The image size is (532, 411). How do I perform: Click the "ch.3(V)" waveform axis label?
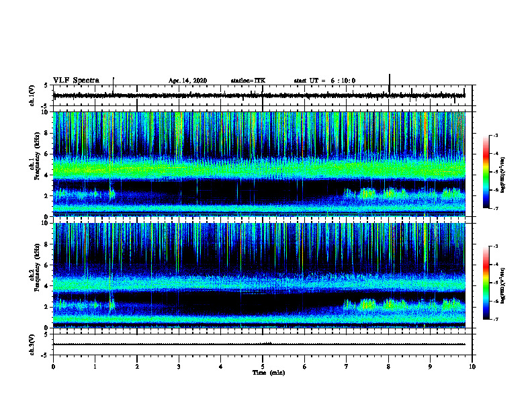tap(32, 345)
